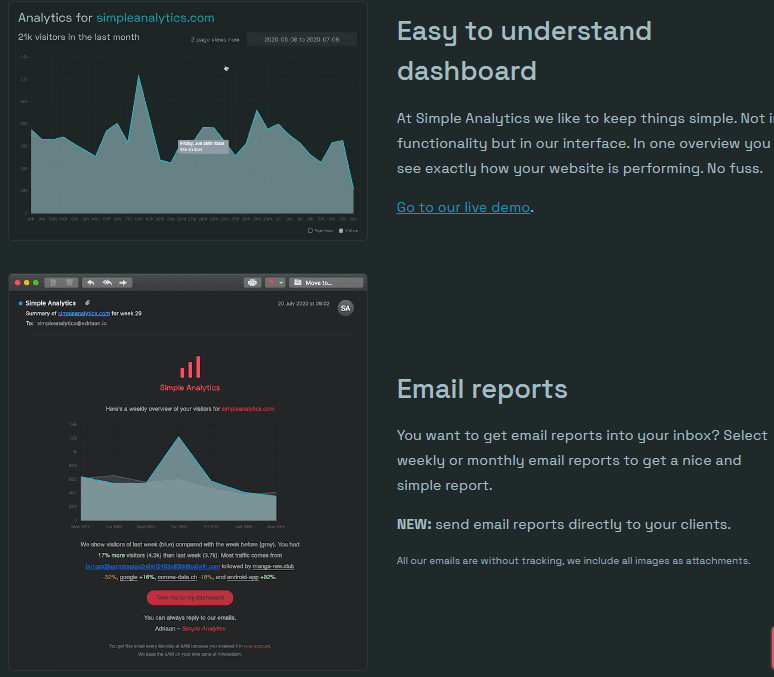
Task: Click the trash delete icon in mail toolbar
Action: coord(53,282)
